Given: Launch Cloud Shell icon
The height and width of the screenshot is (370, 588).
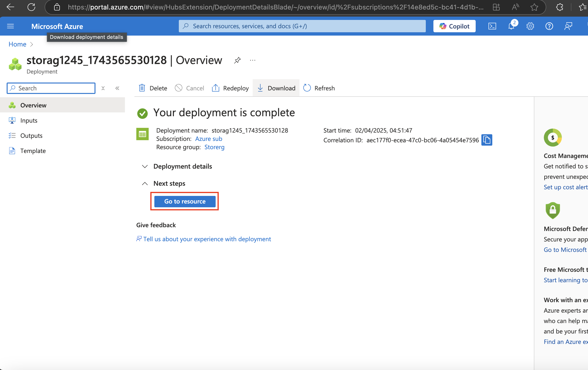Looking at the screenshot, I should pyautogui.click(x=492, y=26).
